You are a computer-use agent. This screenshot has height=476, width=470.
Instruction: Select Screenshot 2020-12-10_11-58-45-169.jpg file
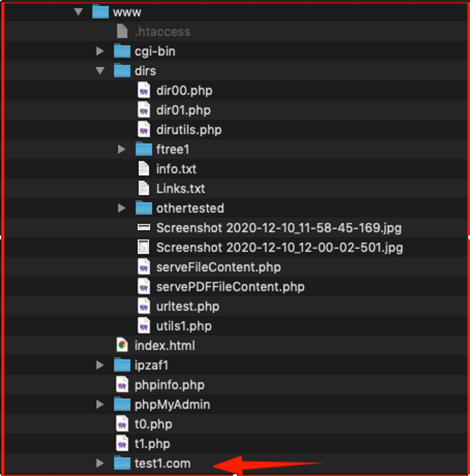(279, 228)
